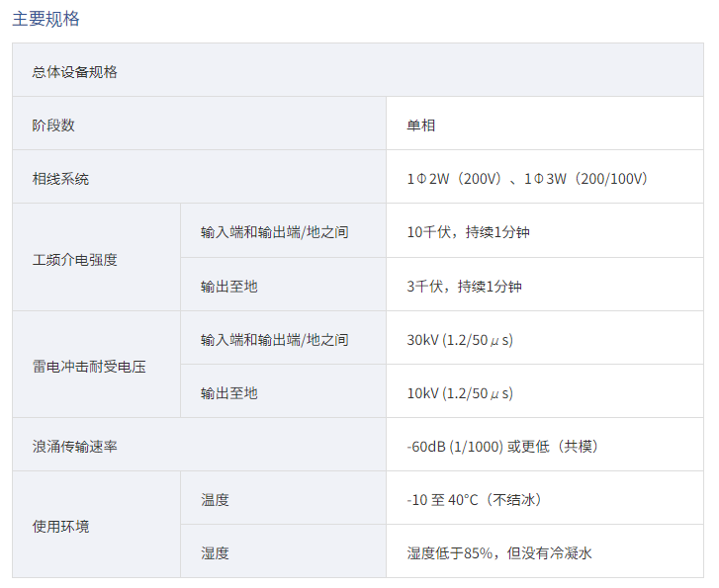Click the 3千伏，持续1分钟 value cell

pyautogui.click(x=464, y=287)
